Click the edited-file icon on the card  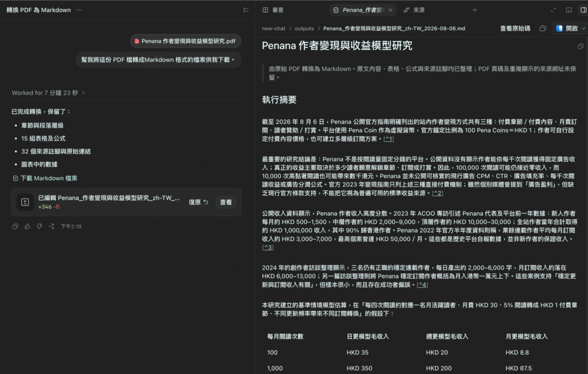[25, 202]
